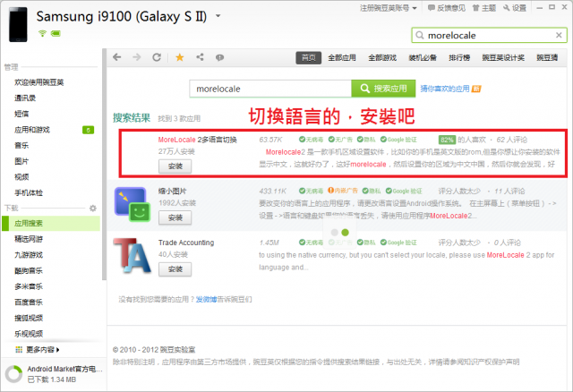Screen dimensions: 573x392
Task: Go forward with the right arrow icon
Action: [x=137, y=57]
